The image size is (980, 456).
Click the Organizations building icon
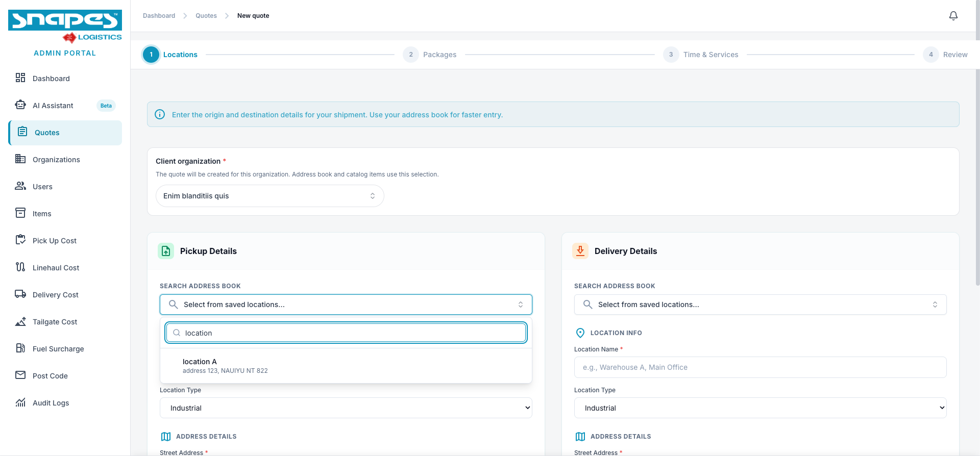pos(20,159)
